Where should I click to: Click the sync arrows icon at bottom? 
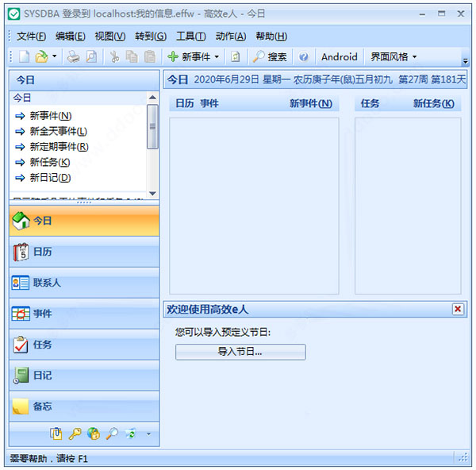coord(131,433)
